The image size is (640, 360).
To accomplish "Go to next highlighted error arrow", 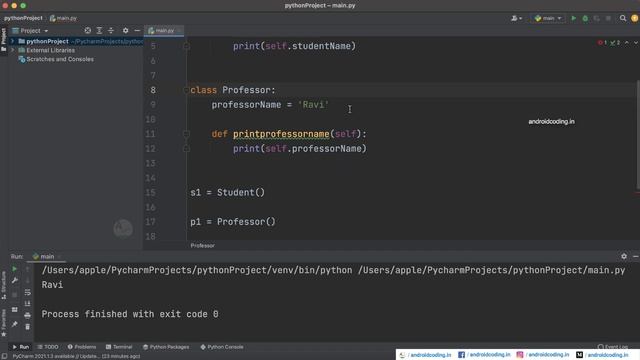I will (636, 42).
